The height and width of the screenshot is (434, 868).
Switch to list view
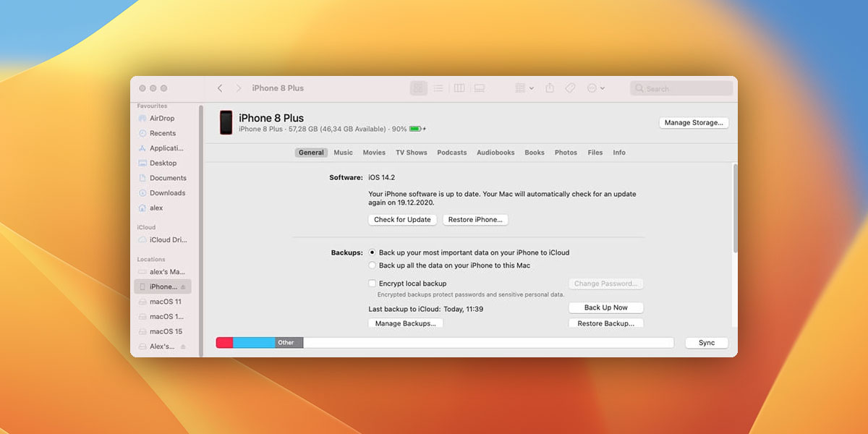point(438,88)
